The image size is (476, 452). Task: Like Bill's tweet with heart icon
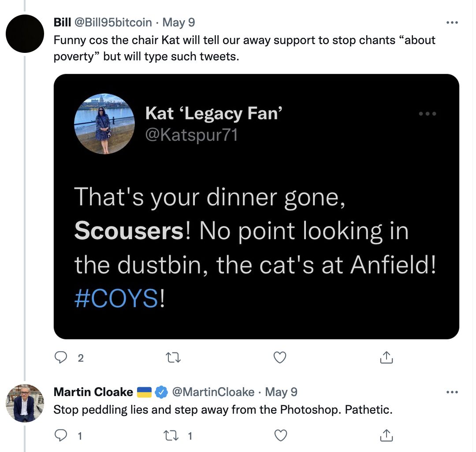280,358
